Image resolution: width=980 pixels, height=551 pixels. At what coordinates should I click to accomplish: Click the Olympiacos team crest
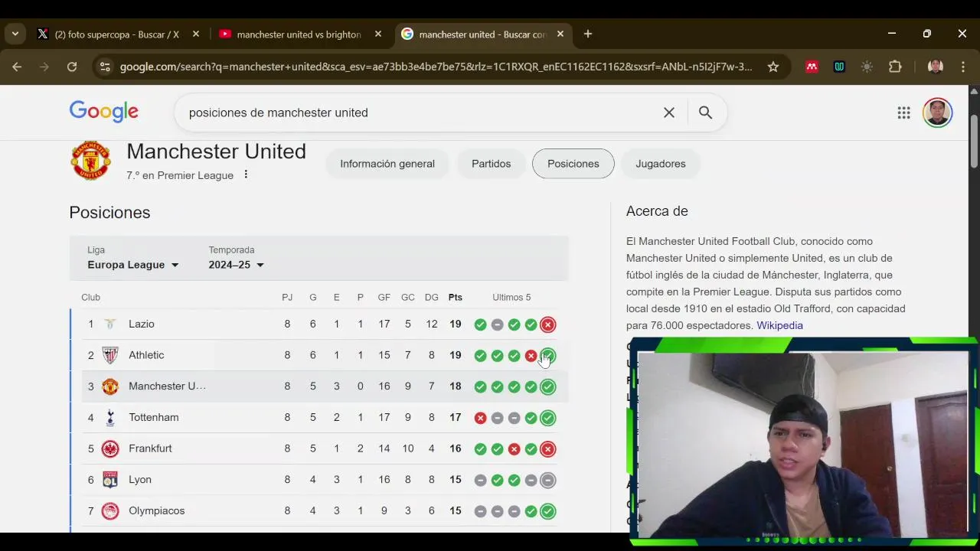110,510
